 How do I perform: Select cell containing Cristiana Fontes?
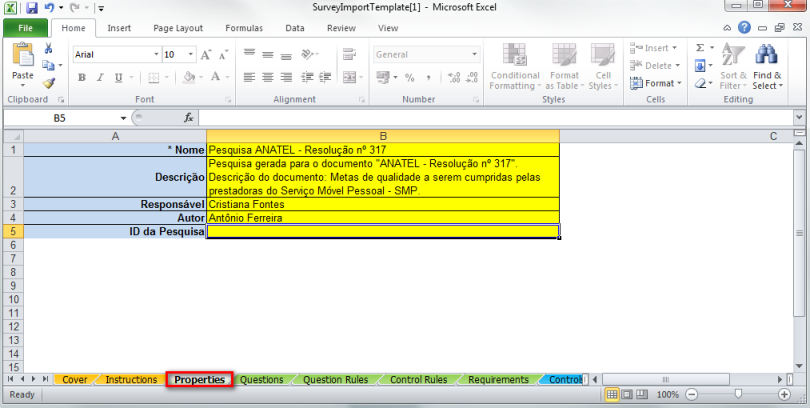tap(383, 204)
